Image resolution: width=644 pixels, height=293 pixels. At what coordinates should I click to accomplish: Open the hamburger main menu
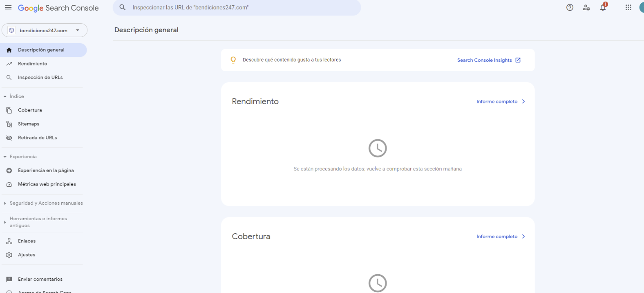click(8, 8)
